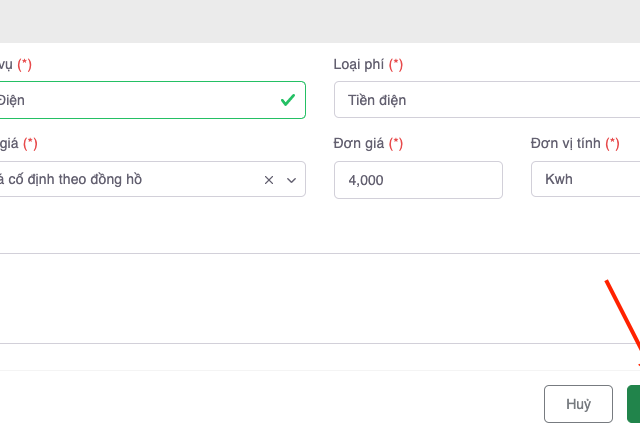Expand the pricing type dropdown chevron

click(292, 180)
